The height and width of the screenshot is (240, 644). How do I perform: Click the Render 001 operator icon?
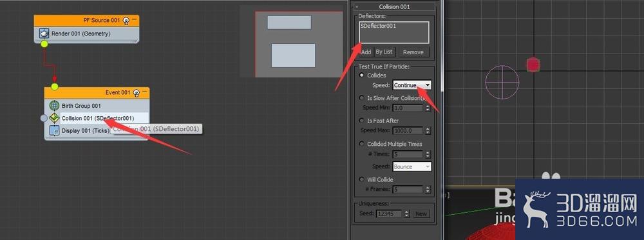44,34
